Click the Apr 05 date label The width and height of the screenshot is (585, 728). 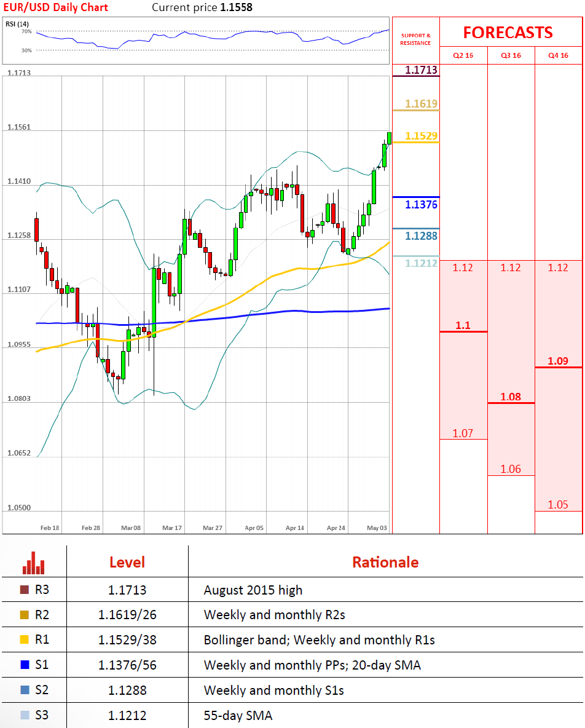coord(254,528)
